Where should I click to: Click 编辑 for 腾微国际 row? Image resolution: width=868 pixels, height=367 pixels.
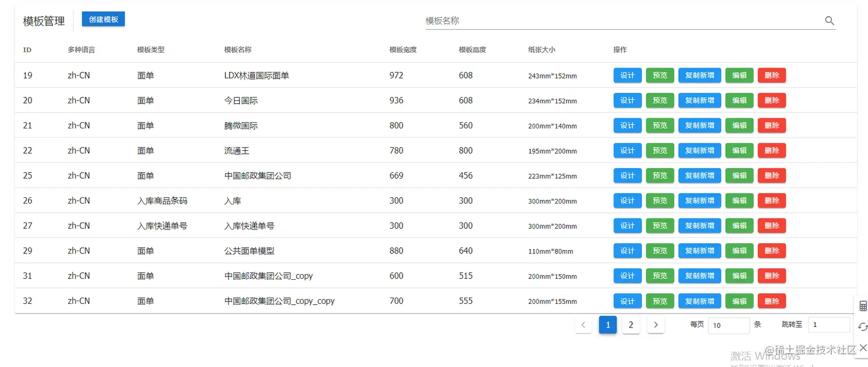click(739, 126)
